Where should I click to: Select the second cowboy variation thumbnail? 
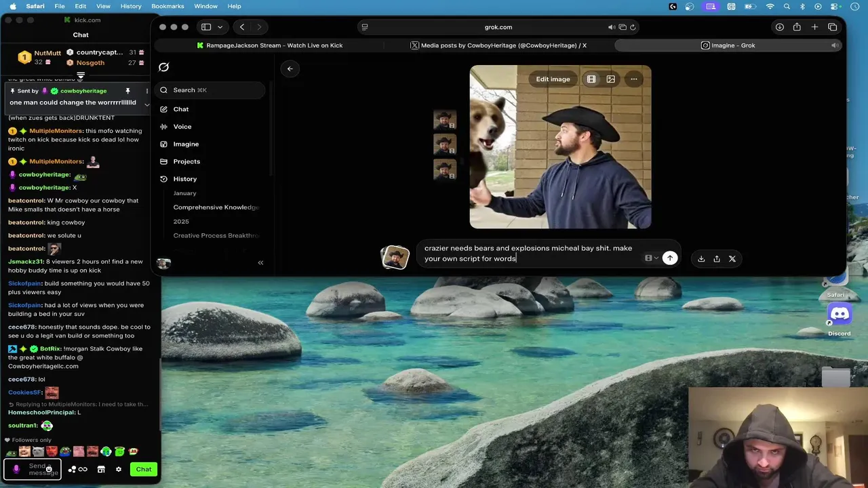(x=445, y=145)
